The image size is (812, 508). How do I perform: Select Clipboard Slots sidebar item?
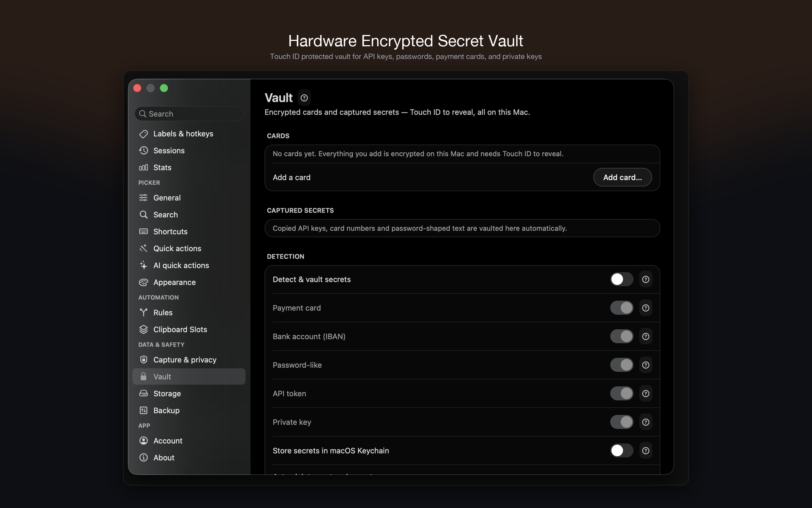click(189, 329)
